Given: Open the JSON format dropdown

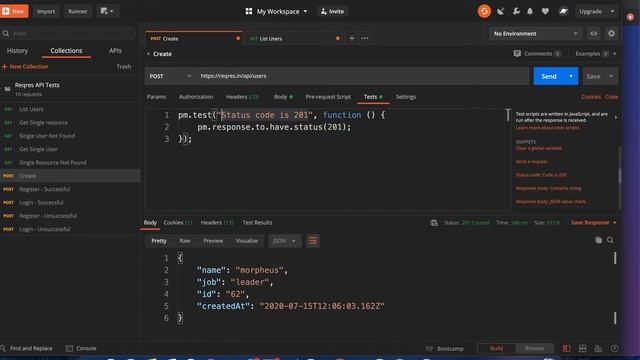Looking at the screenshot, I should pos(284,241).
